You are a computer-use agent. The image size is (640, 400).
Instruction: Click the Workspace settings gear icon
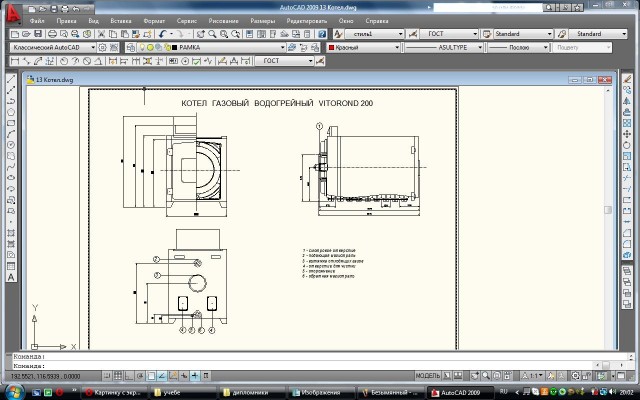[x=102, y=48]
